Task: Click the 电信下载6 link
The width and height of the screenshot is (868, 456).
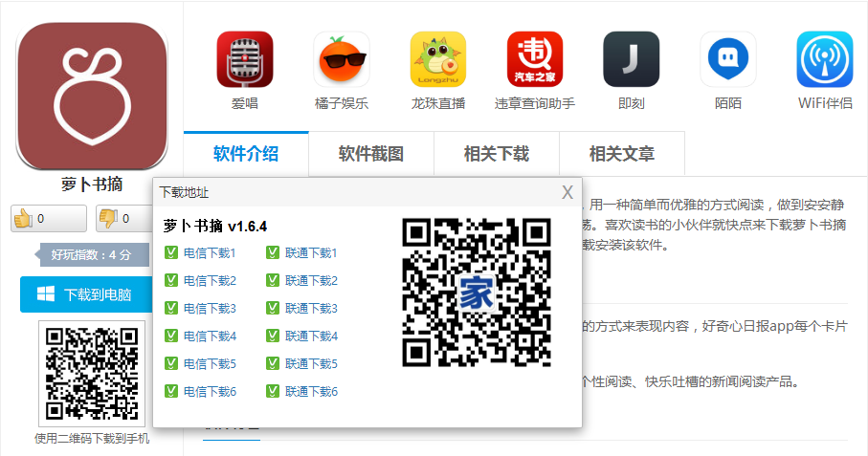Action: pyautogui.click(x=210, y=392)
